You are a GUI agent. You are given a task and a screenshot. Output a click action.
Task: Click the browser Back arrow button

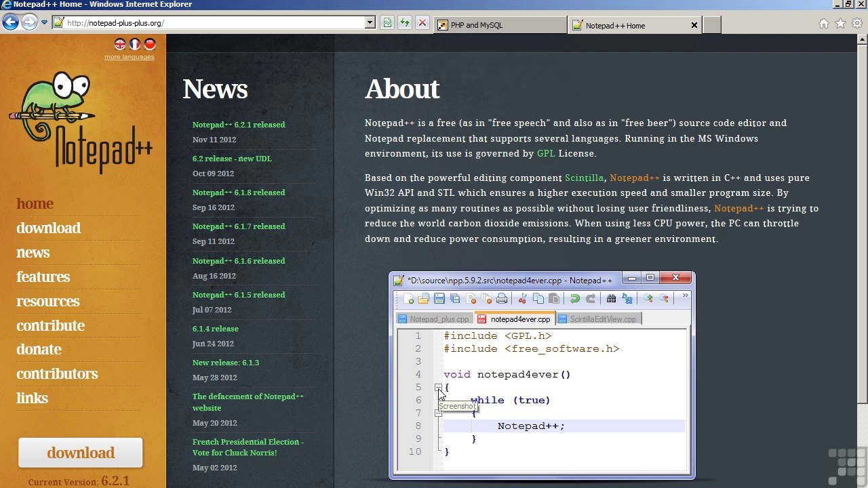(10, 22)
